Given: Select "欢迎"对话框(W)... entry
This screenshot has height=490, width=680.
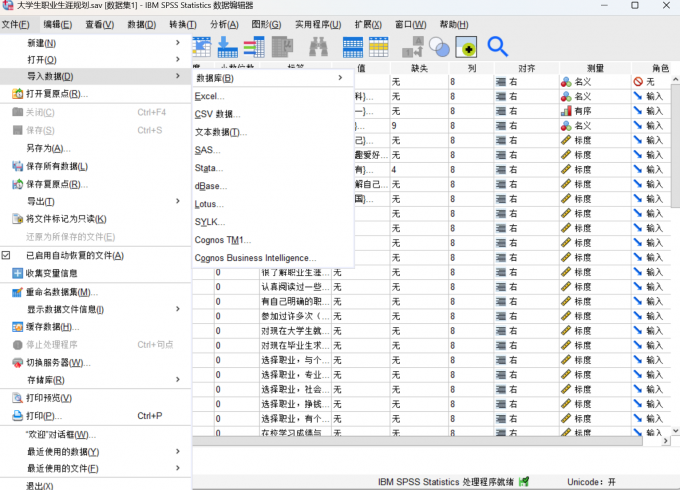Looking at the screenshot, I should (x=95, y=434).
